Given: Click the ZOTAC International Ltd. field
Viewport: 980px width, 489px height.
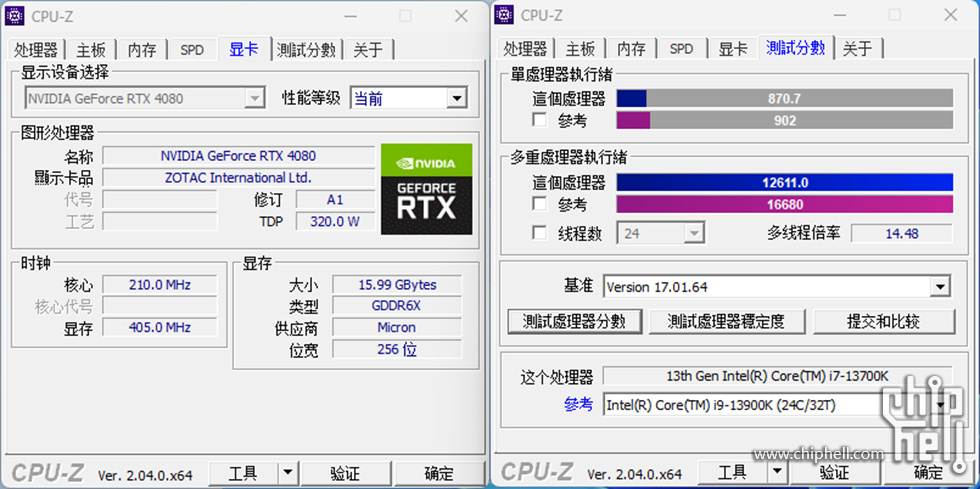Looking at the screenshot, I should coord(238,178).
